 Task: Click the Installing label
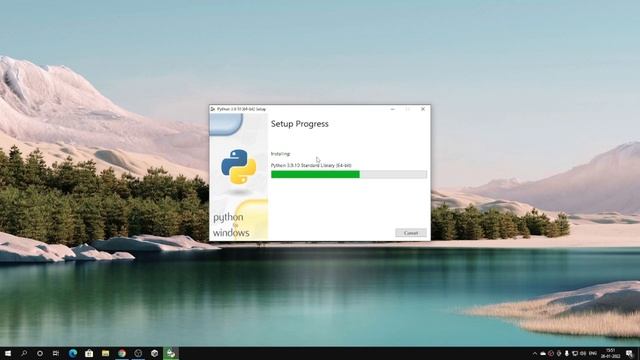(x=280, y=154)
